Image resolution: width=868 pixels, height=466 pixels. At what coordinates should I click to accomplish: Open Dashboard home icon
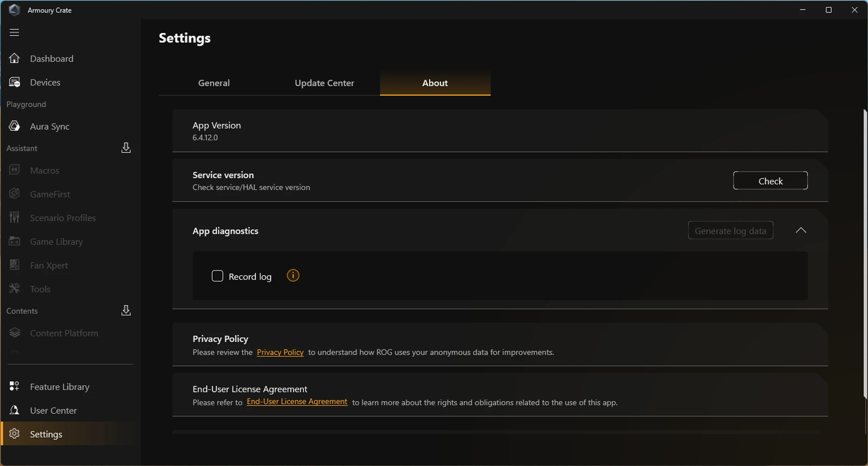[x=14, y=58]
